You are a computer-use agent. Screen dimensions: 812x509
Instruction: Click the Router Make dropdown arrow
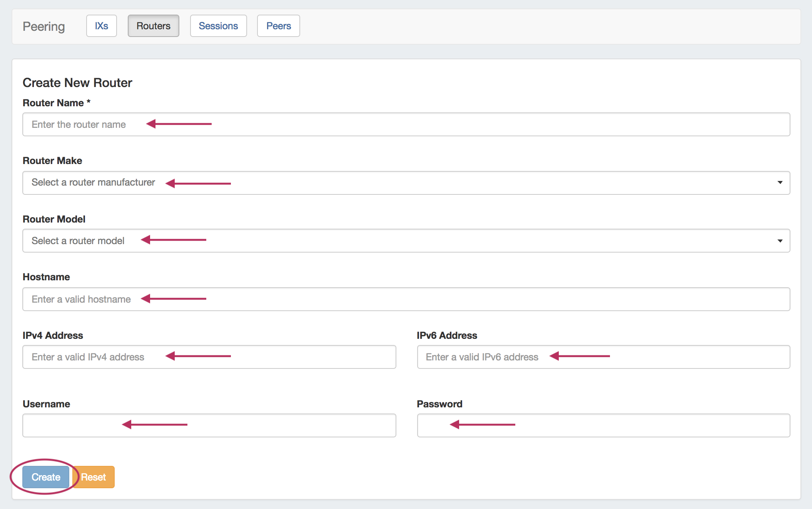pyautogui.click(x=780, y=183)
